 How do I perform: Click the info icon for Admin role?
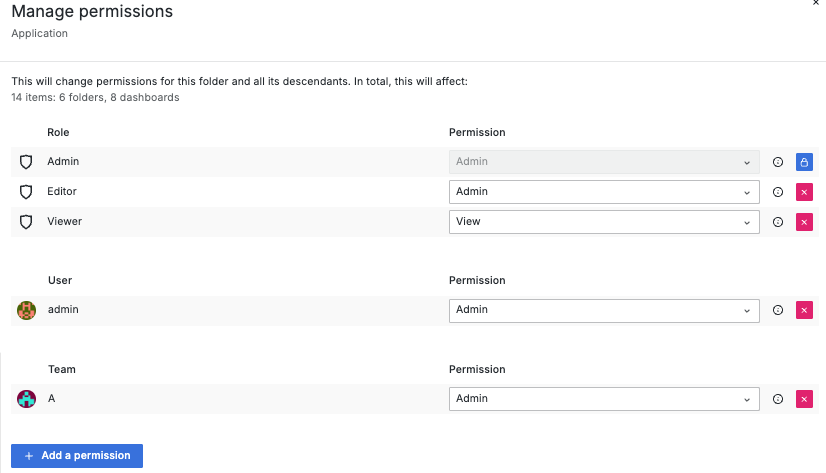pos(778,162)
